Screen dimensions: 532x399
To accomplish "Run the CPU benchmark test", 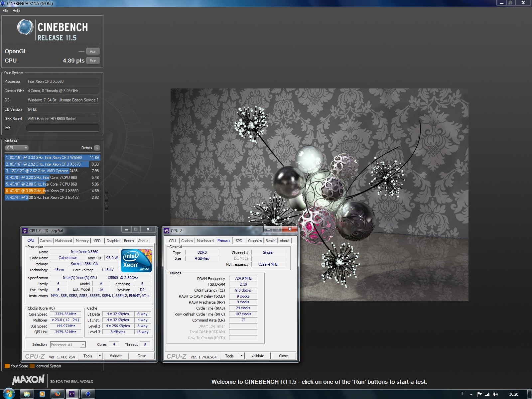I will point(93,61).
